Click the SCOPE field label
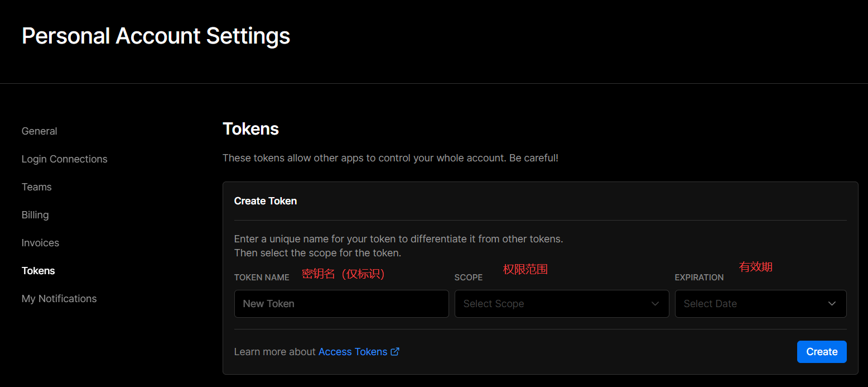Image resolution: width=868 pixels, height=387 pixels. [x=469, y=278]
